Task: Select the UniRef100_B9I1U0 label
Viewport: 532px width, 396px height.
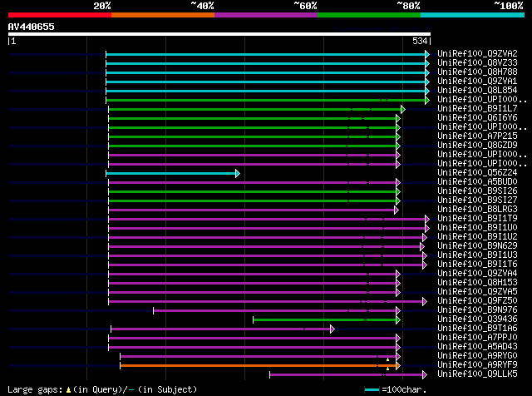Action: click(x=477, y=228)
